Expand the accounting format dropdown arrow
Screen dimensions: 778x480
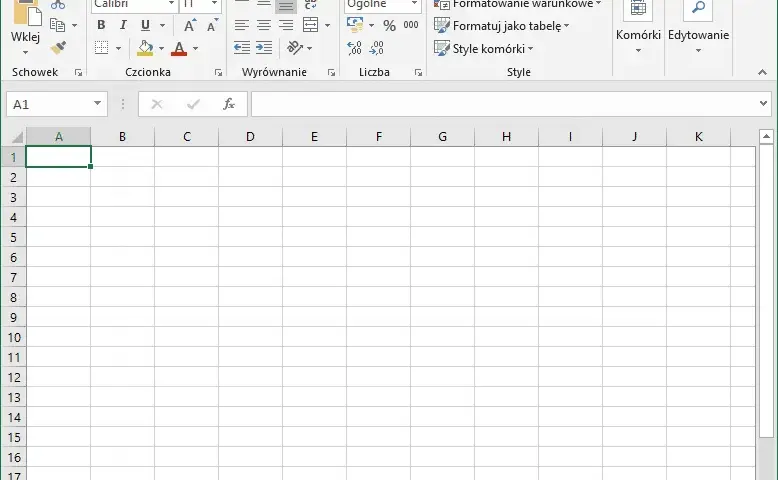click(x=371, y=25)
